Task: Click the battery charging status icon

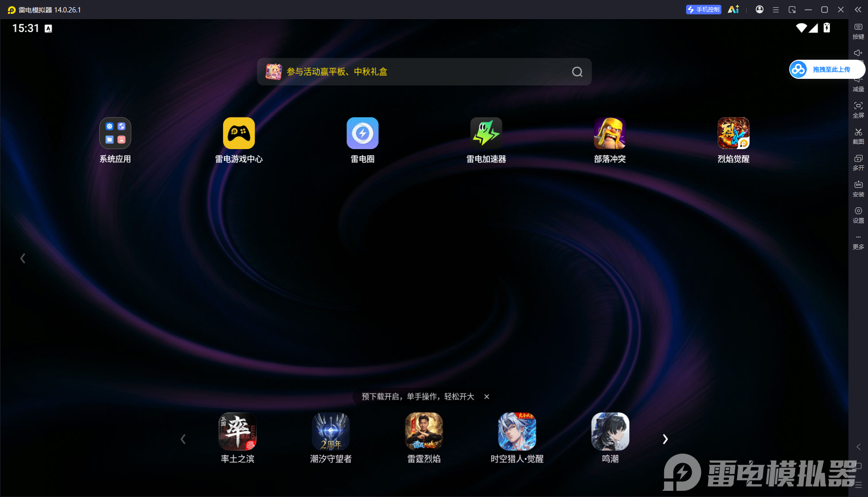Action: pos(826,28)
